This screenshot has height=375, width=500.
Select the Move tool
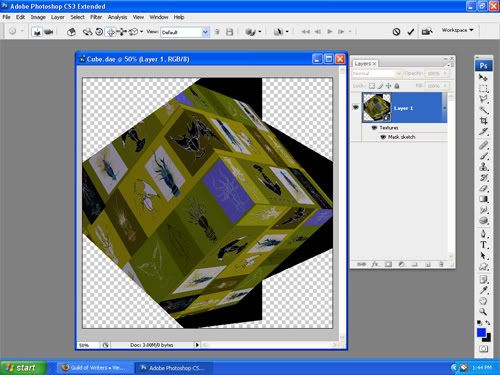pyautogui.click(x=484, y=78)
